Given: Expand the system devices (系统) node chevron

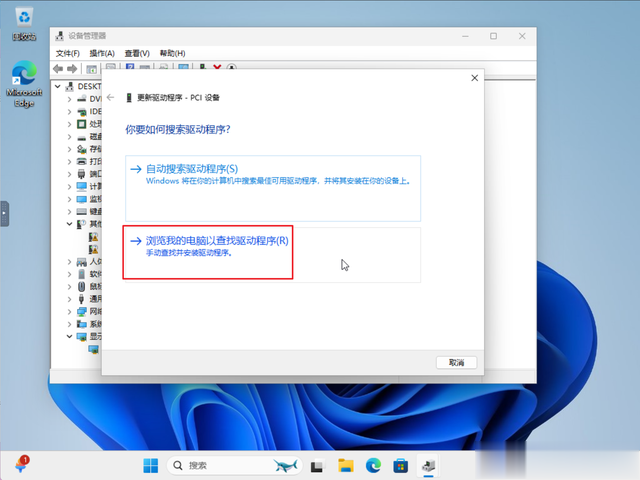Looking at the screenshot, I should tap(69, 324).
